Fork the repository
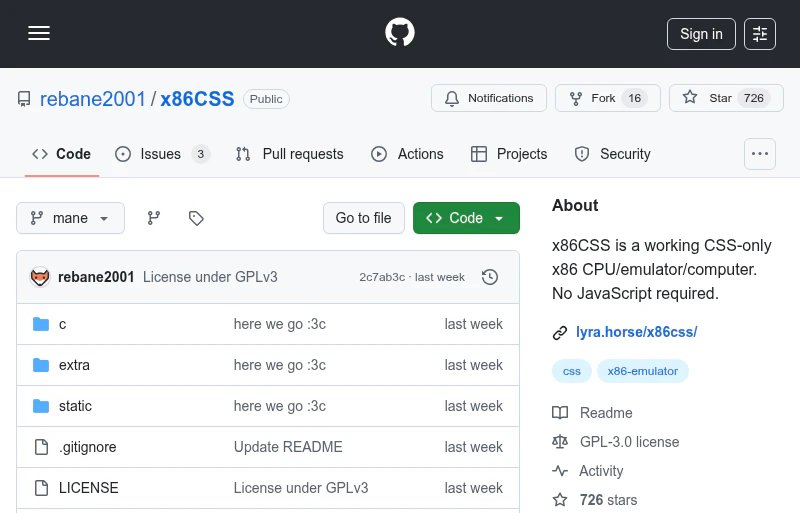Image resolution: width=800 pixels, height=513 pixels. pos(608,98)
